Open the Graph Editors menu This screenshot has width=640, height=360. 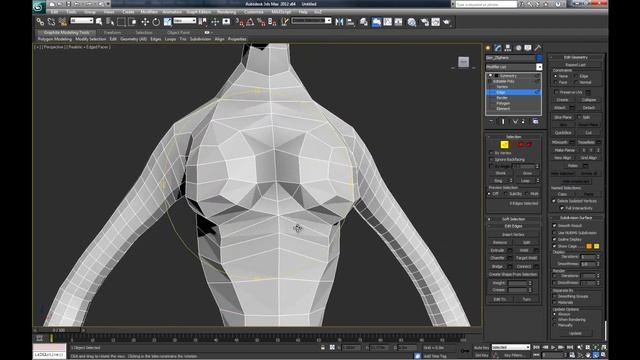199,12
